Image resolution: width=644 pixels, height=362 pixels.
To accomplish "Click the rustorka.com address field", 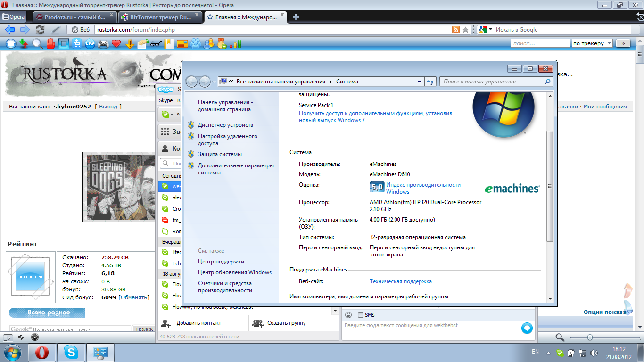I will [272, 30].
